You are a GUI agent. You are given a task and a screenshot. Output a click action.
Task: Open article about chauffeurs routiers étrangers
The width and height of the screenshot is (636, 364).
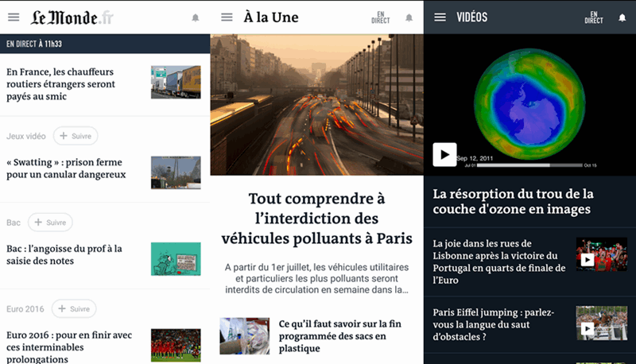click(x=61, y=84)
